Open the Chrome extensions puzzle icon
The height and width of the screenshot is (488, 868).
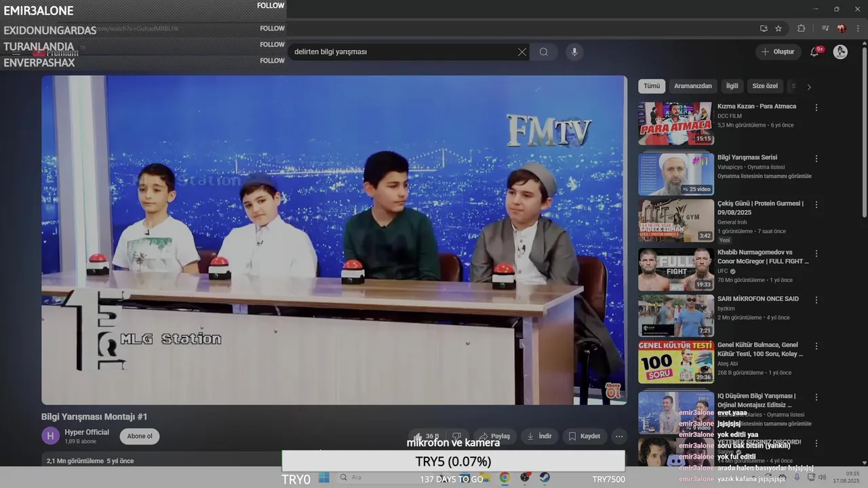pos(801,28)
